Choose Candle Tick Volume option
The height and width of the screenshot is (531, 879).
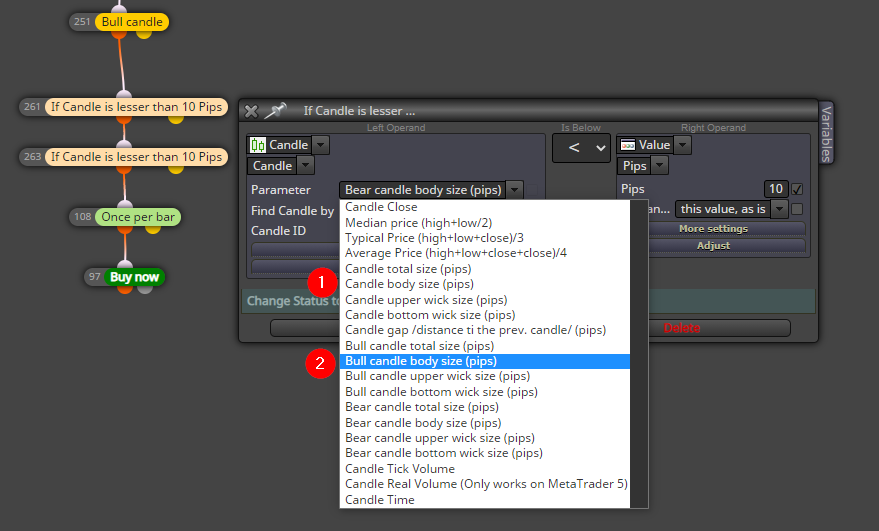coord(484,468)
